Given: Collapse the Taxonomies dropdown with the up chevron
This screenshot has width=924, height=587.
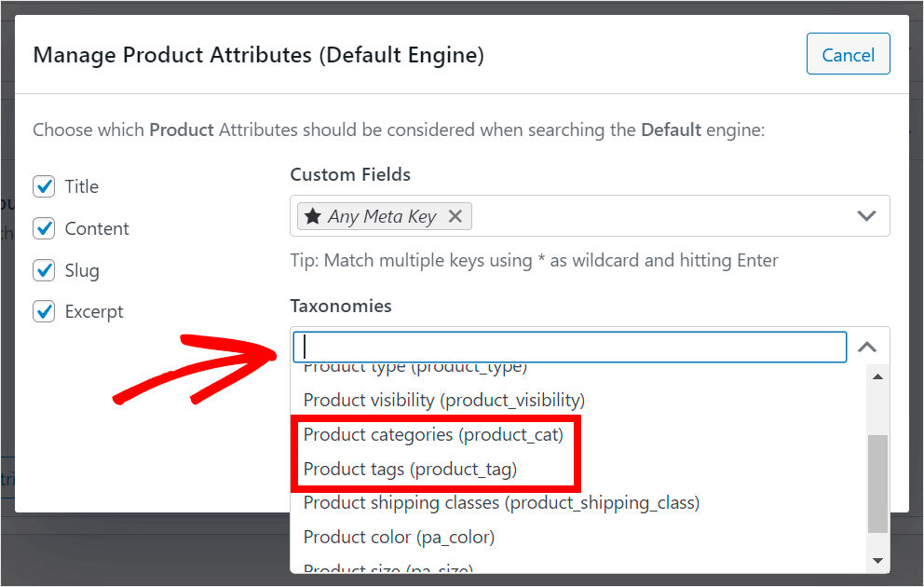Looking at the screenshot, I should [x=867, y=346].
